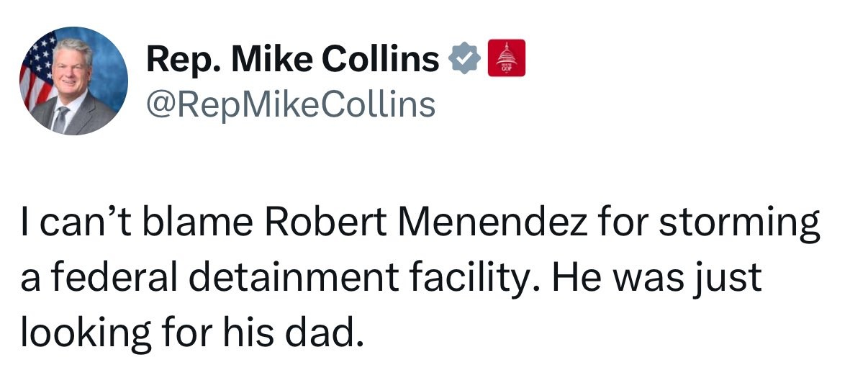Open the Rep. Mike Collins display name
Image resolution: width=868 pixels, height=388 pixels.
pyautogui.click(x=292, y=60)
